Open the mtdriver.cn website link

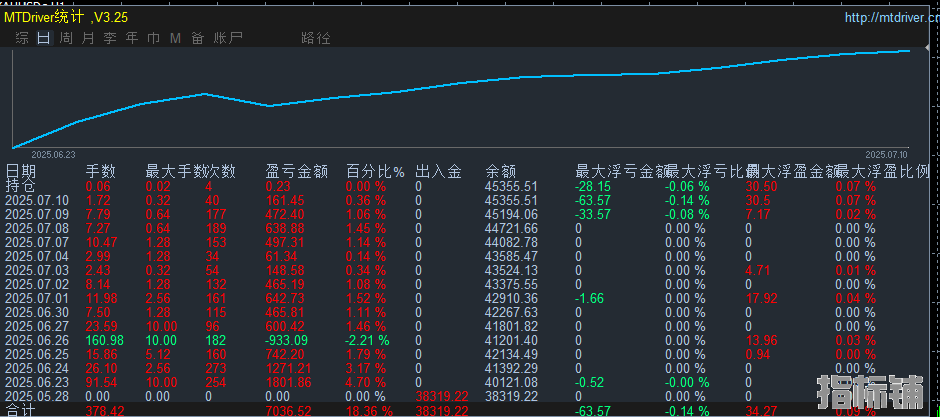pyautogui.click(x=892, y=17)
